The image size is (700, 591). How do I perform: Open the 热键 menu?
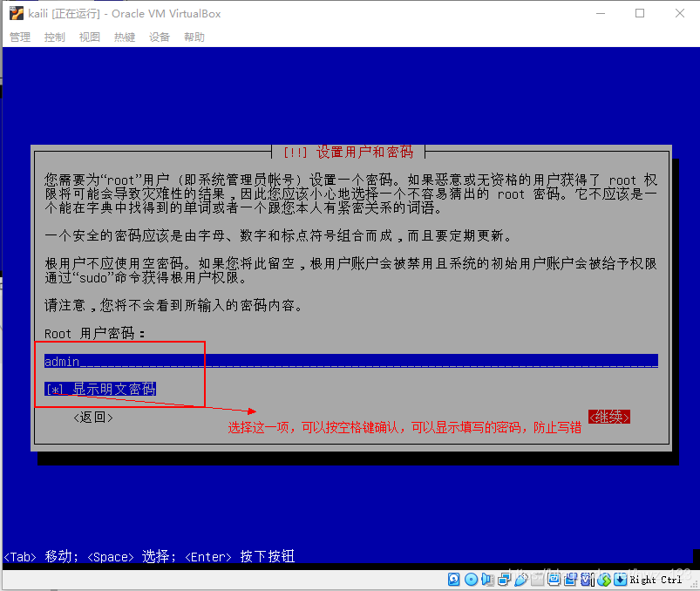tap(125, 37)
